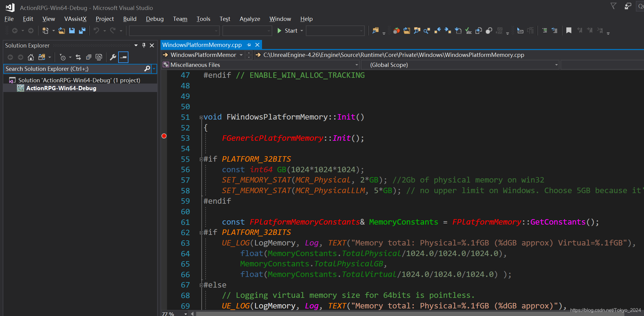Open the File menu

tap(9, 19)
